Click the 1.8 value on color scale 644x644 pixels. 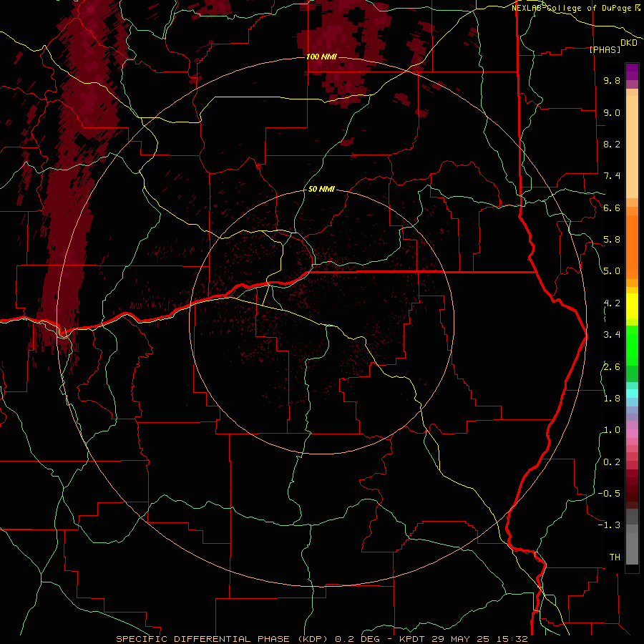click(x=612, y=399)
